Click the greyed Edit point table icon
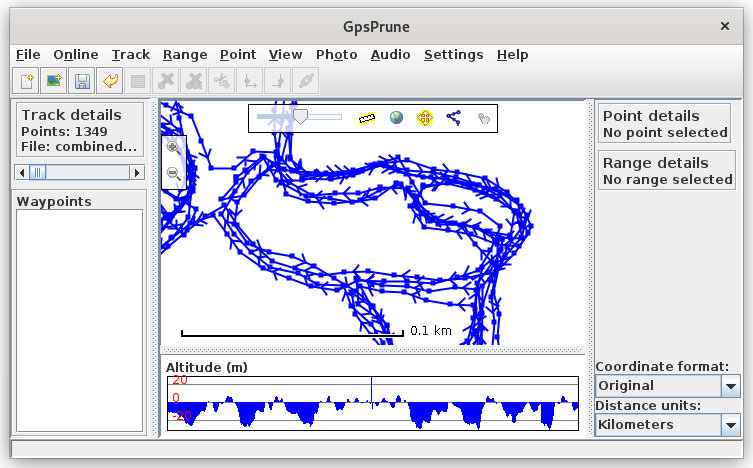 pos(138,81)
